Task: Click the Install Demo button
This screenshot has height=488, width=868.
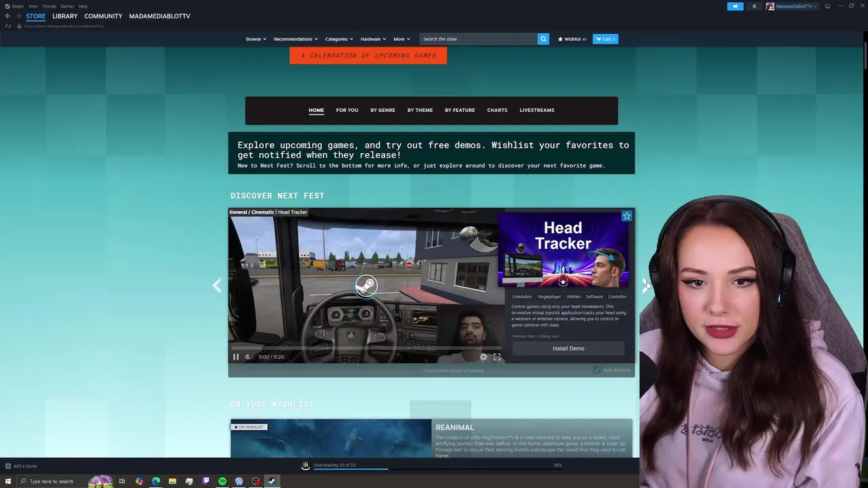Action: coord(568,348)
